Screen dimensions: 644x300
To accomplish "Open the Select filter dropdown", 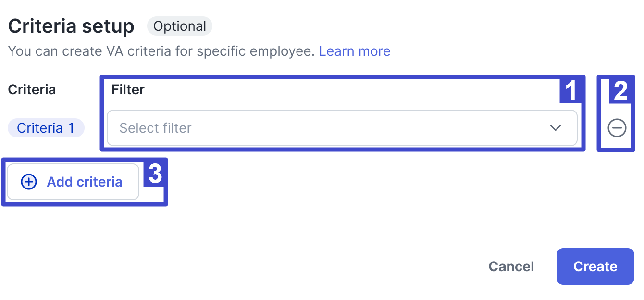I will 342,128.
